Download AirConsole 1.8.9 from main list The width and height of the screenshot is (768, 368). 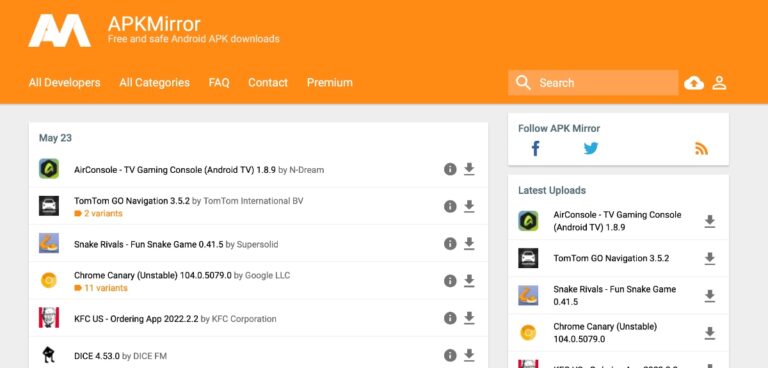point(469,169)
